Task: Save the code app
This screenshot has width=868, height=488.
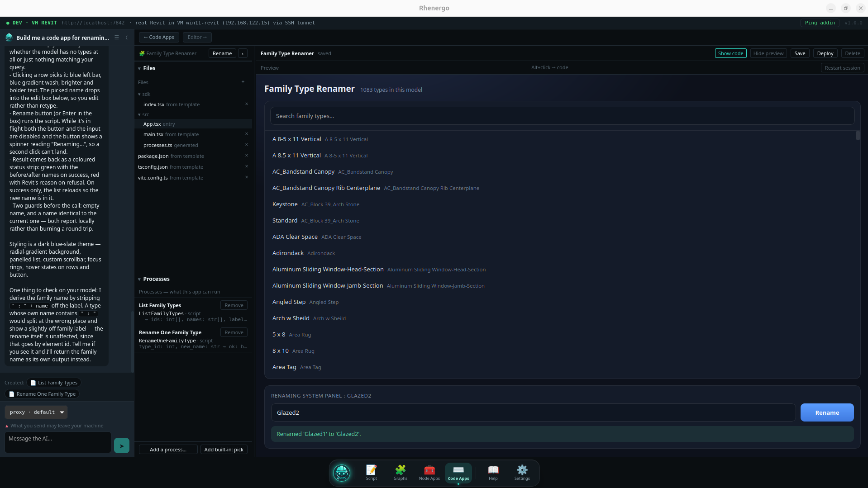Action: 800,53
